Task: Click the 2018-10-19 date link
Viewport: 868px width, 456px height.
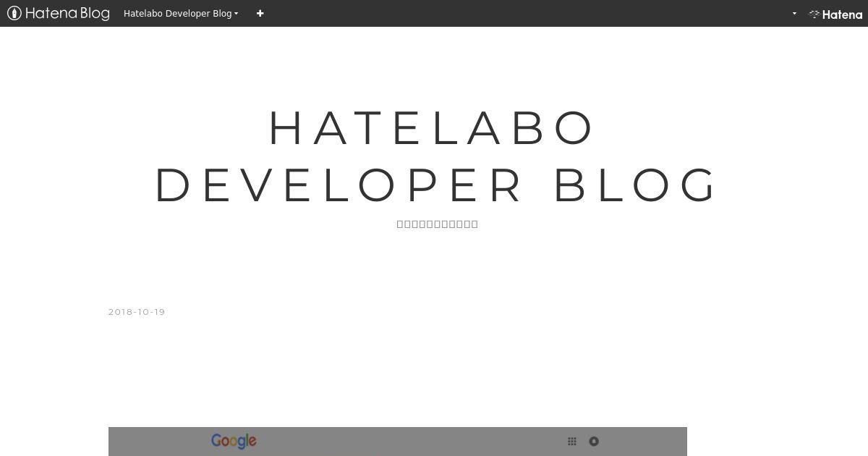Action: tap(137, 312)
